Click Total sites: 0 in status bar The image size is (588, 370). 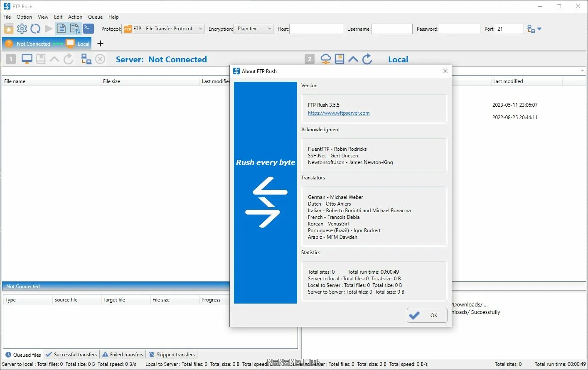coord(508,364)
